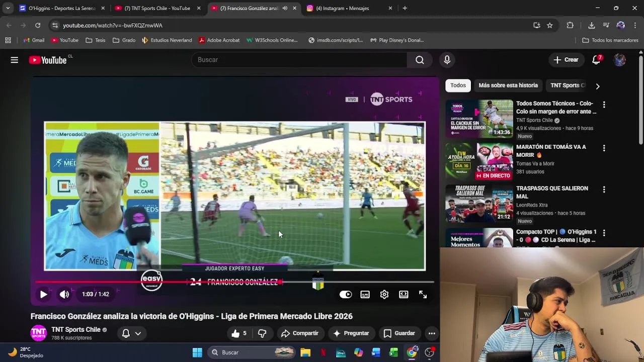Click the Compartir share button
Viewport: 644px width, 362px height.
[300, 333]
